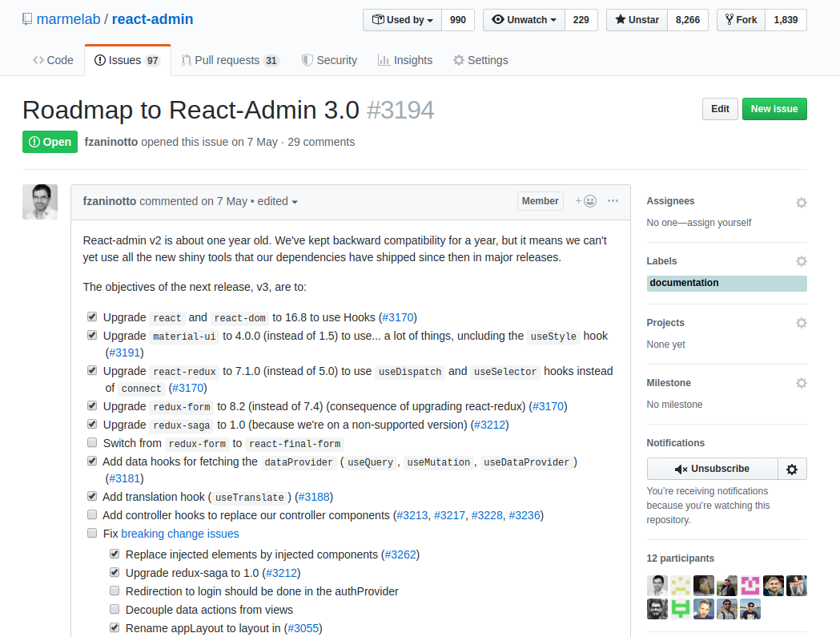View the 1,839 forks count
This screenshot has width=840, height=637.
786,20
